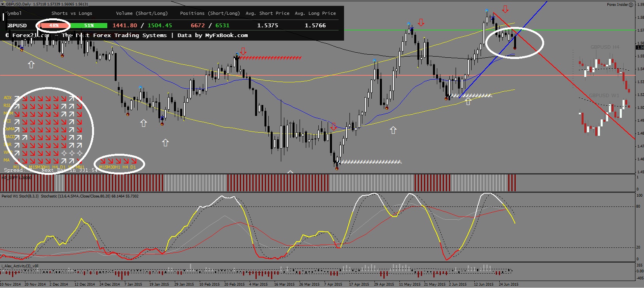Click the red sell arrow above June high
The width and height of the screenshot is (644, 288).
coord(505,9)
